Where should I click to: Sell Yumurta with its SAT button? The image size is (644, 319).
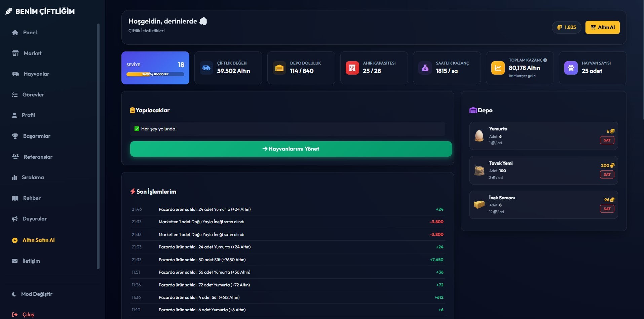point(607,140)
